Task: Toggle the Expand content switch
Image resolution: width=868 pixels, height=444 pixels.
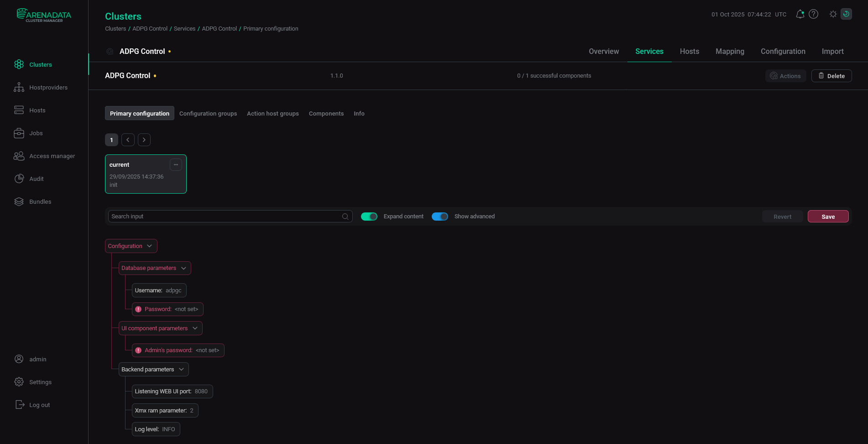Action: coord(369,217)
